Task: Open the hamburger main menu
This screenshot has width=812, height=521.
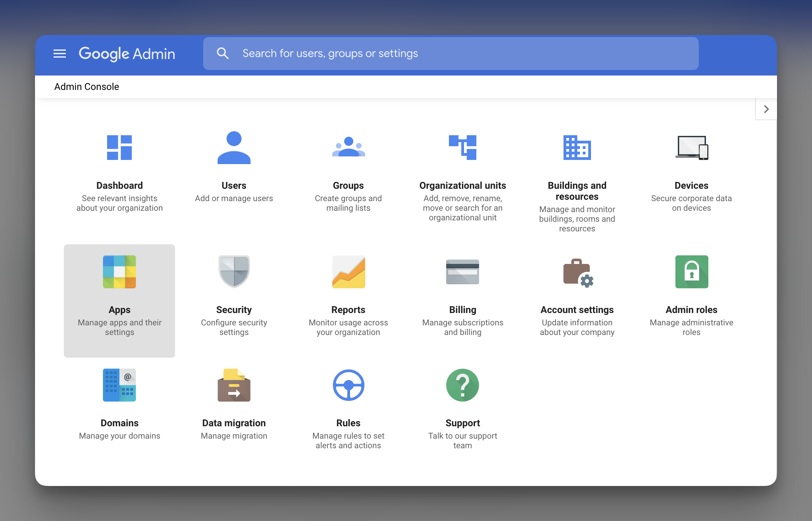Action: 60,54
